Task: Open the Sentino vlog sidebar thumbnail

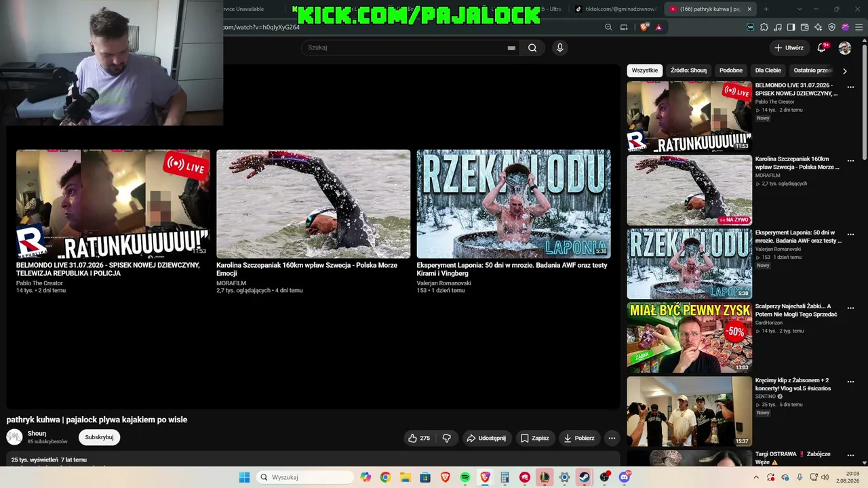Action: pyautogui.click(x=689, y=411)
